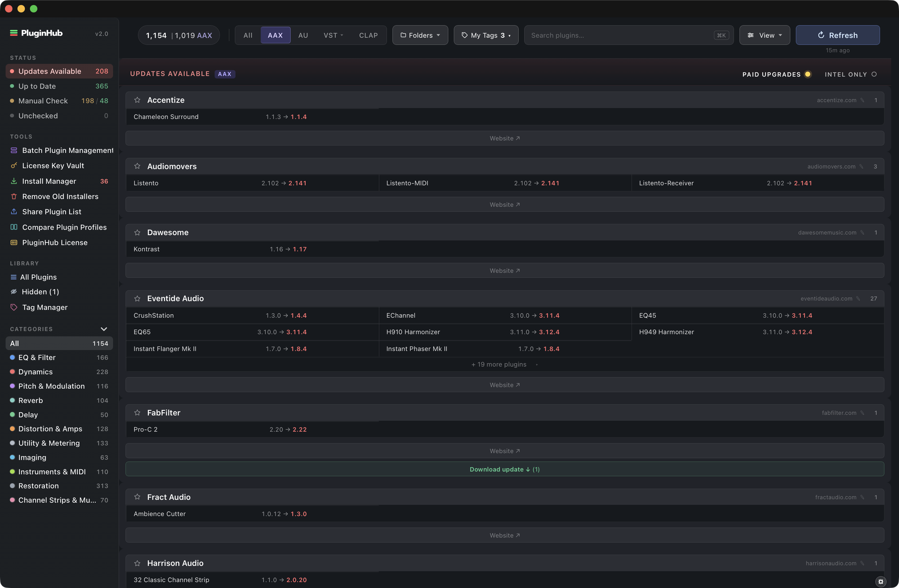Viewport: 899px width, 588px height.
Task: Open Install Manager download icon
Action: pyautogui.click(x=14, y=181)
